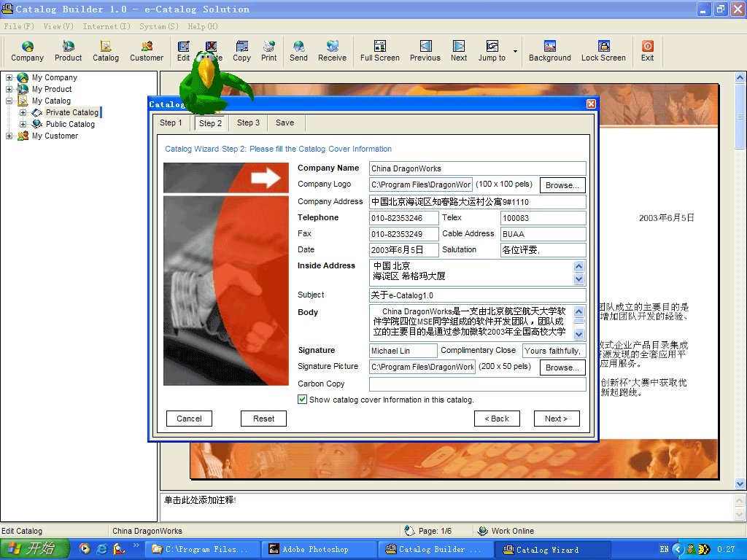Open the Help menu
Viewport: 747px width, 560px height.
(x=203, y=26)
